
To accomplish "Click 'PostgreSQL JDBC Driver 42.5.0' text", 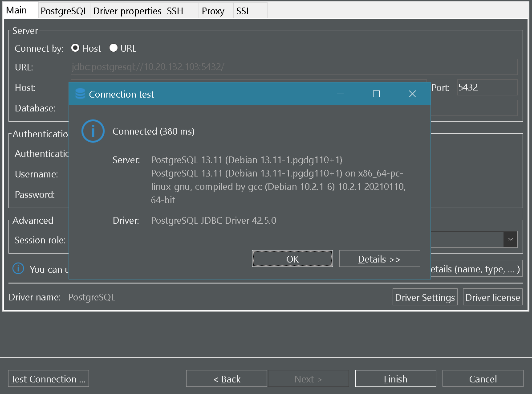I will 214,221.
